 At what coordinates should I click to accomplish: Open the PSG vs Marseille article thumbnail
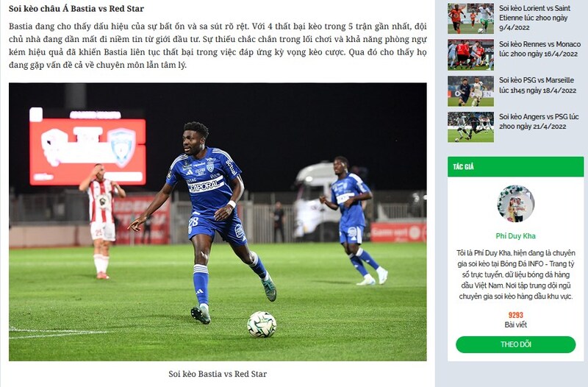point(470,91)
